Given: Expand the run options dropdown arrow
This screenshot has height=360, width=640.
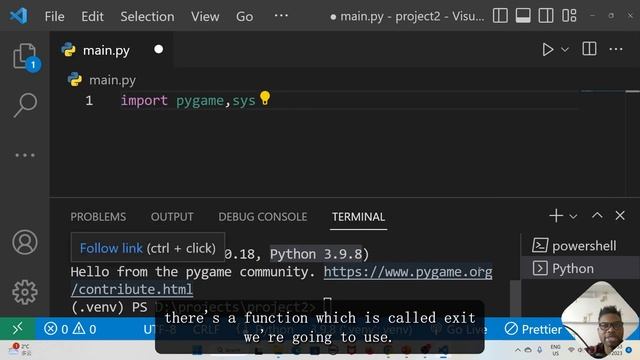Looking at the screenshot, I should pyautogui.click(x=565, y=50).
